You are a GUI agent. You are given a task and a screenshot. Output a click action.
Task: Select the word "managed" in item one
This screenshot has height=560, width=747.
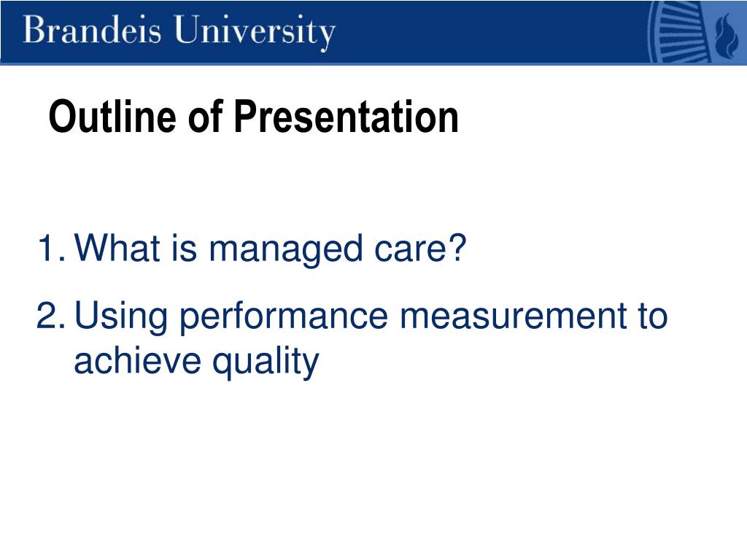click(x=285, y=251)
